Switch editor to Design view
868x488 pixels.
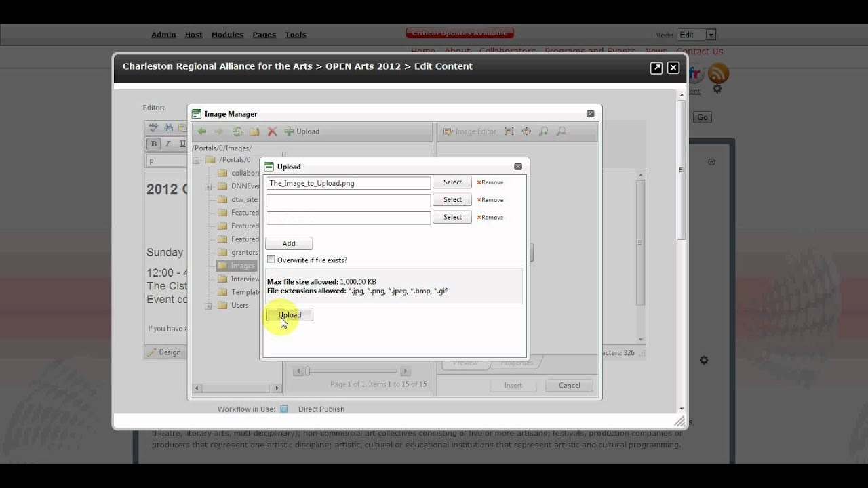click(163, 352)
